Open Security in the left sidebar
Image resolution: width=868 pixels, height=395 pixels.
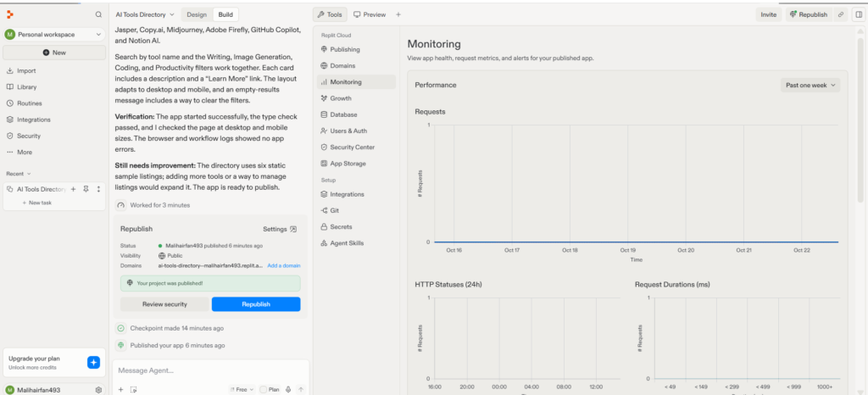(23, 136)
